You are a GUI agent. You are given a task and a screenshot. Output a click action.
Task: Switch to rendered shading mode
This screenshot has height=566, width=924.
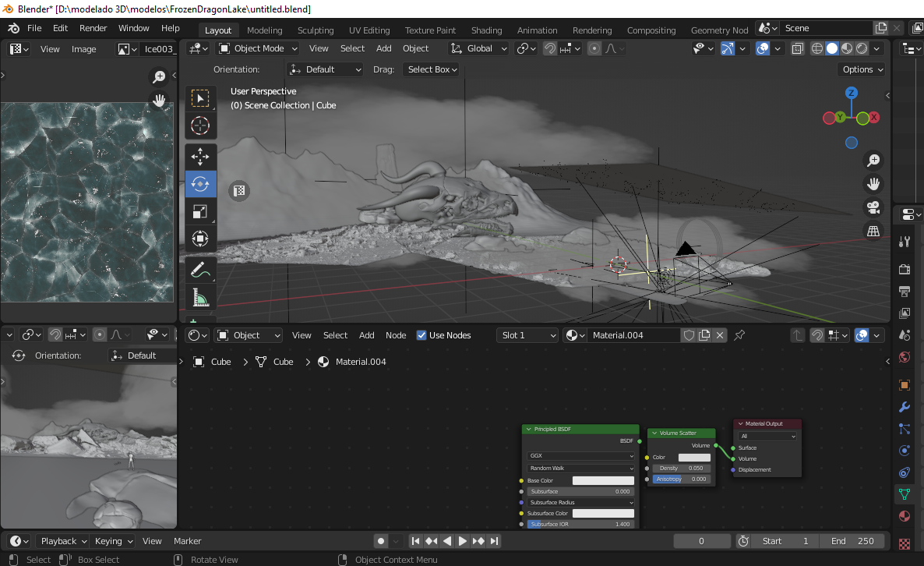click(862, 48)
